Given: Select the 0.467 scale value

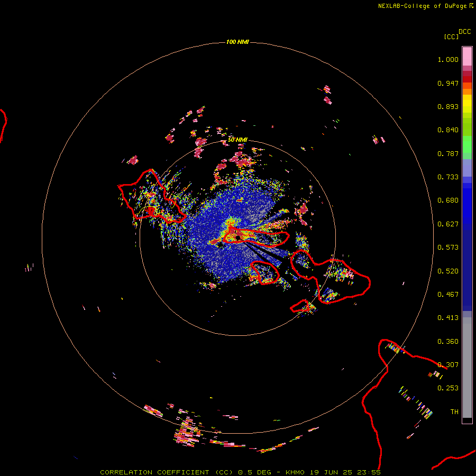Looking at the screenshot, I should 448,295.
